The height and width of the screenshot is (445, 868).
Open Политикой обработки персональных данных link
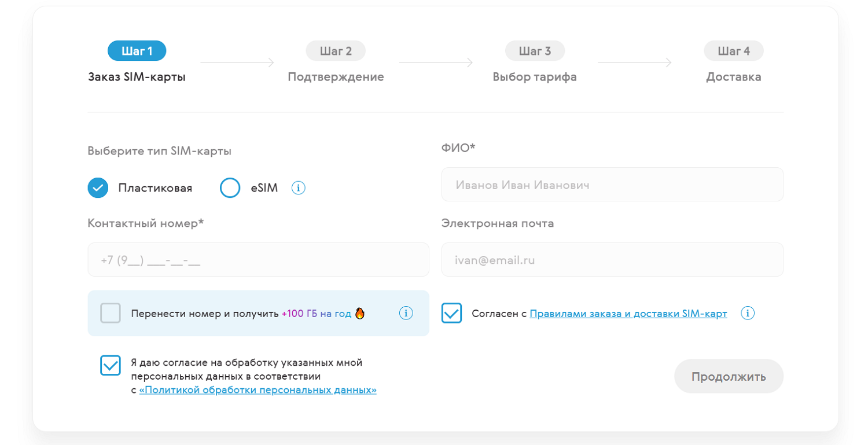pyautogui.click(x=258, y=390)
